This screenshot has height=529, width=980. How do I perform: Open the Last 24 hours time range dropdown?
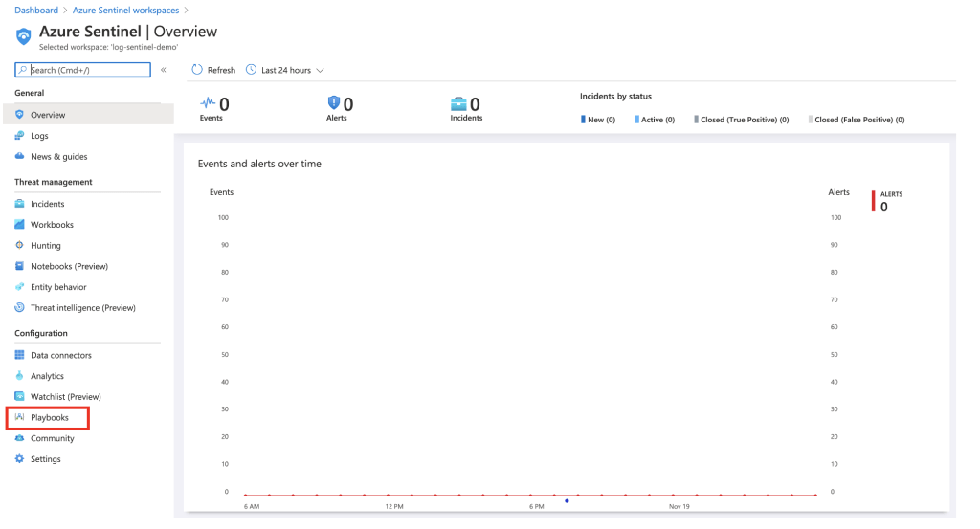(x=285, y=70)
